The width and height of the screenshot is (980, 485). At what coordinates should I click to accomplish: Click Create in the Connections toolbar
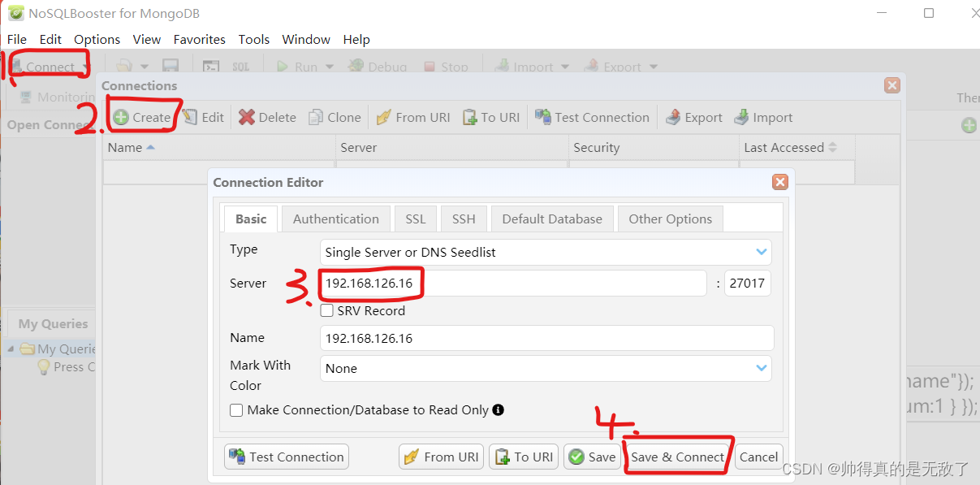coord(142,117)
